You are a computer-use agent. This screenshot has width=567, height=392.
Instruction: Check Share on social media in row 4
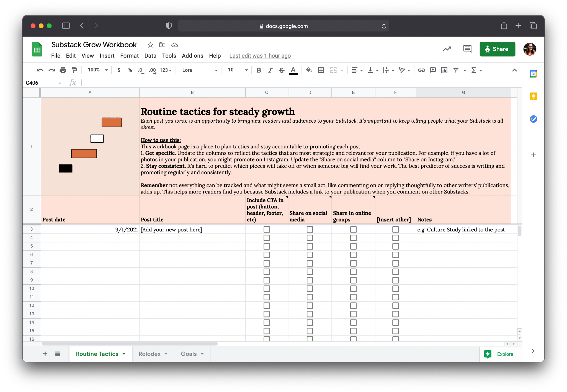tap(310, 238)
